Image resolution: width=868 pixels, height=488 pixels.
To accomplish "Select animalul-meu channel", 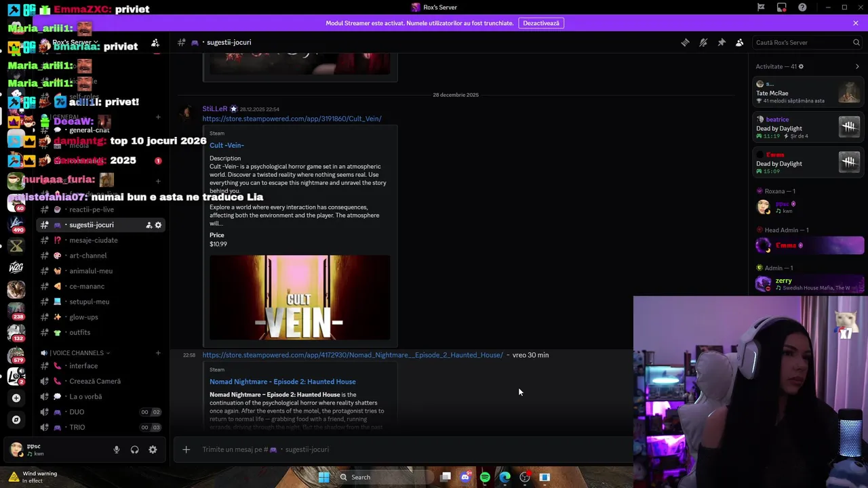I will point(100,271).
